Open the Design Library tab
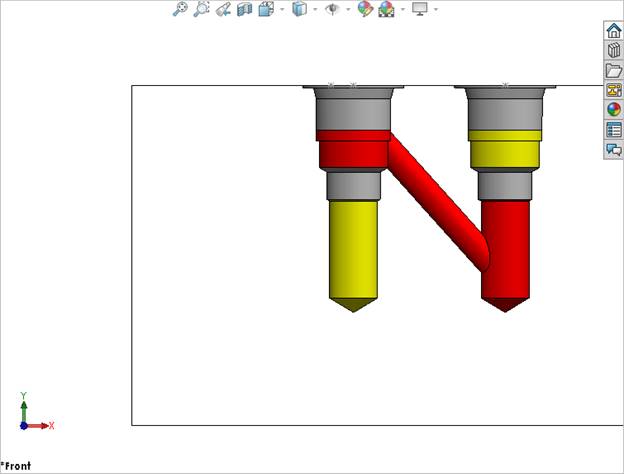Viewport: 624px width, 474px height. coord(613,50)
